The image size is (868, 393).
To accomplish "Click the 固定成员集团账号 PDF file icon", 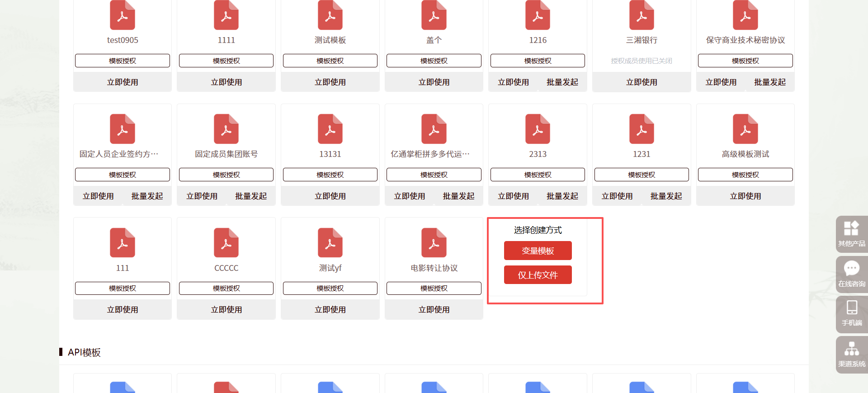I will (x=226, y=129).
